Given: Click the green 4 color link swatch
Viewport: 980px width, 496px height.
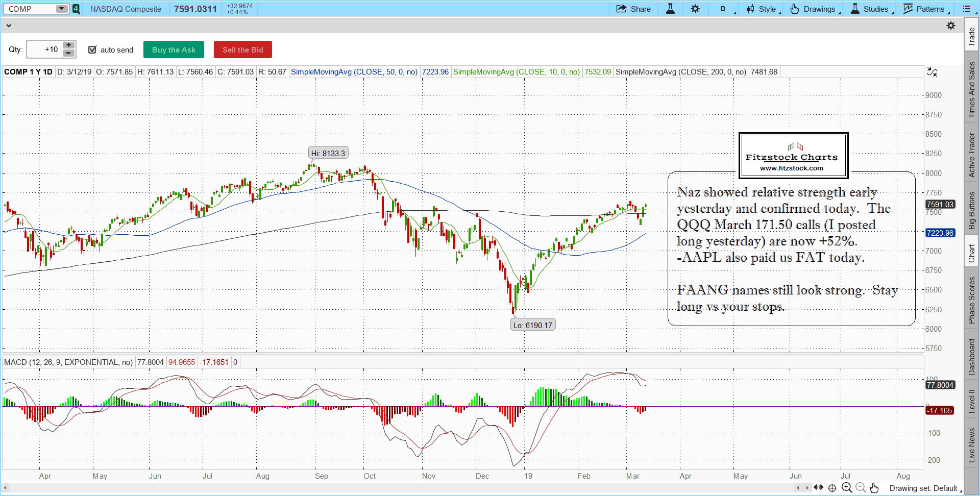Looking at the screenshot, I should 76,9.
